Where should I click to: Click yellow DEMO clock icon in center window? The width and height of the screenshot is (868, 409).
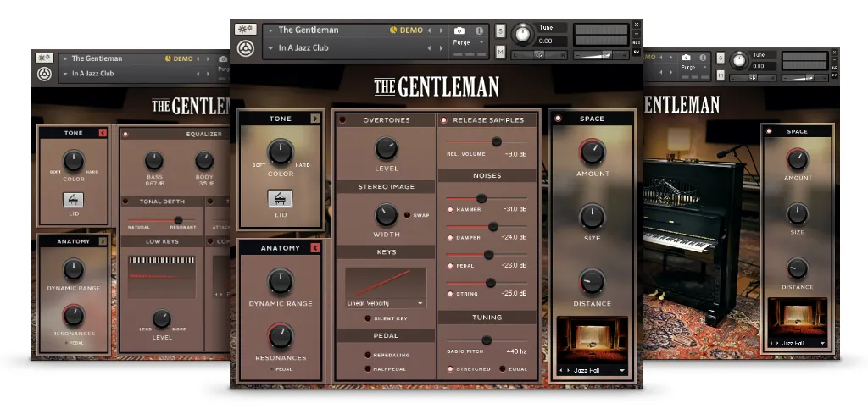tap(393, 30)
